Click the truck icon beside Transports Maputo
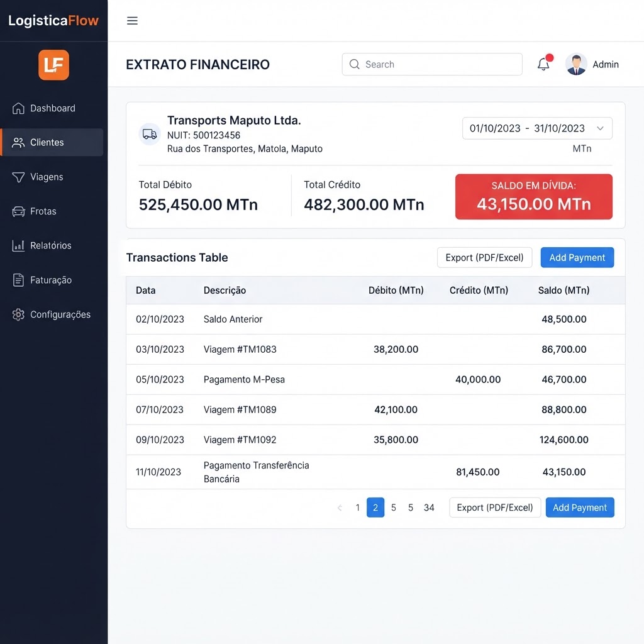The width and height of the screenshot is (644, 644). (150, 134)
